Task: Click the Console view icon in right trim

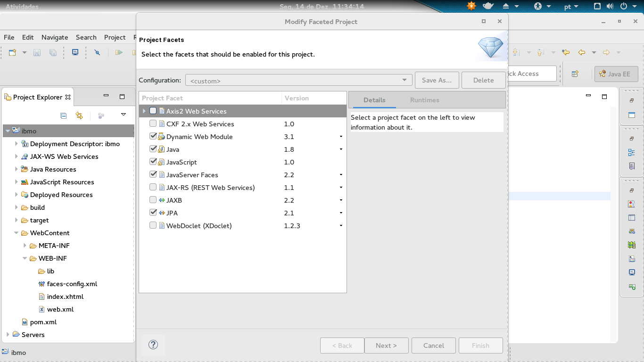Action: (x=632, y=272)
